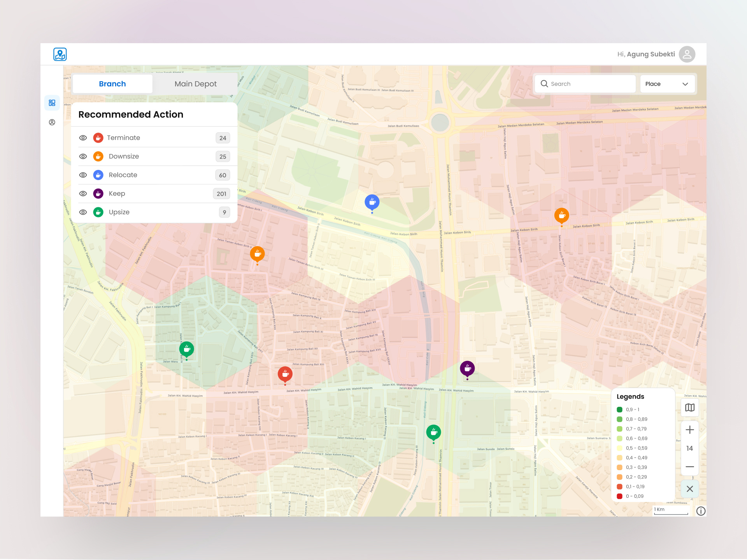This screenshot has height=560, width=747.
Task: Open the map info icon
Action: pyautogui.click(x=701, y=511)
